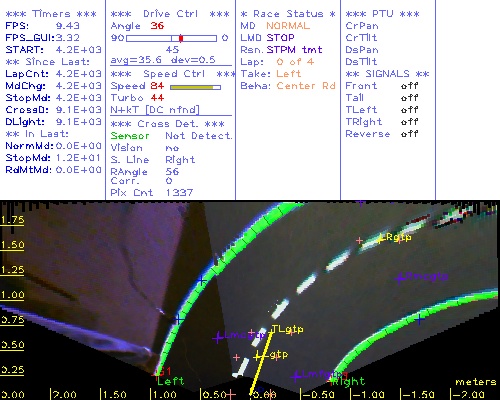Viewport: 500px width, 400px height.
Task: Click the green Left lane label
Action: [x=170, y=381]
